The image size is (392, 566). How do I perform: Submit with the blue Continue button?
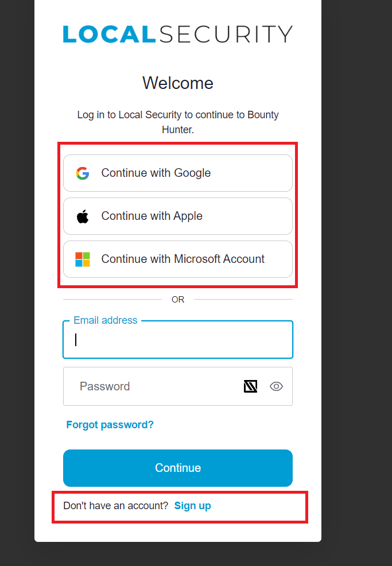click(x=178, y=468)
